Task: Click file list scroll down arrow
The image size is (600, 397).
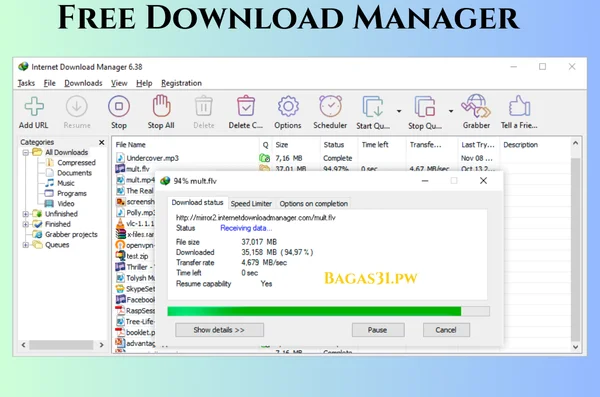Action: tap(575, 347)
